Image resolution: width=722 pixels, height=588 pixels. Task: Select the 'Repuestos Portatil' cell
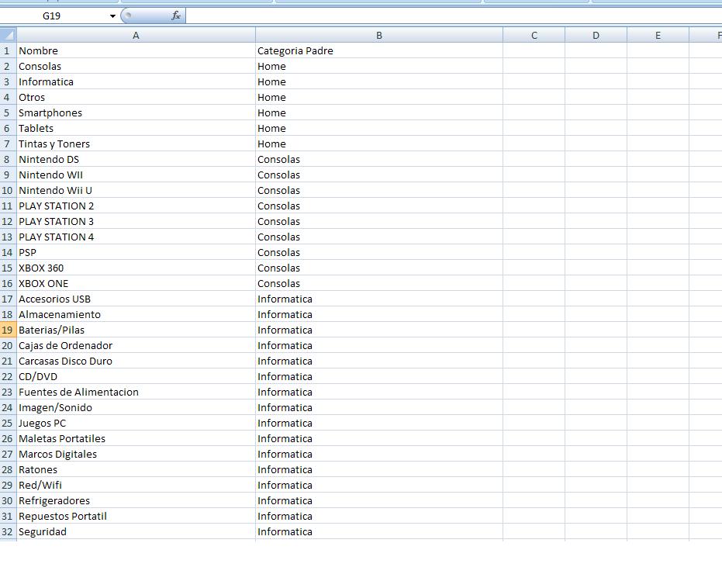(136, 516)
